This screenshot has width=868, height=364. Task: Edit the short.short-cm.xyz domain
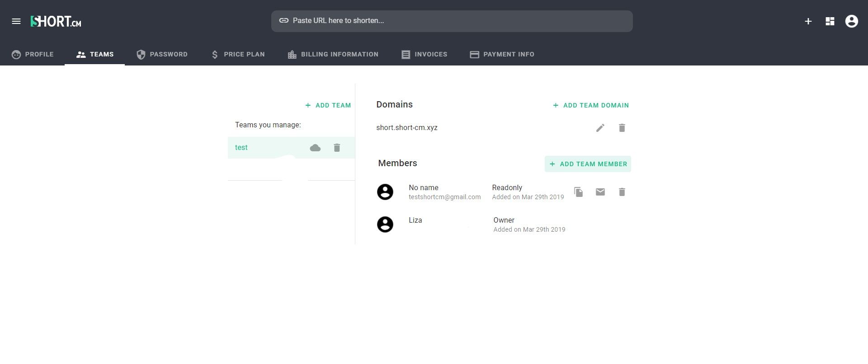pyautogui.click(x=600, y=128)
